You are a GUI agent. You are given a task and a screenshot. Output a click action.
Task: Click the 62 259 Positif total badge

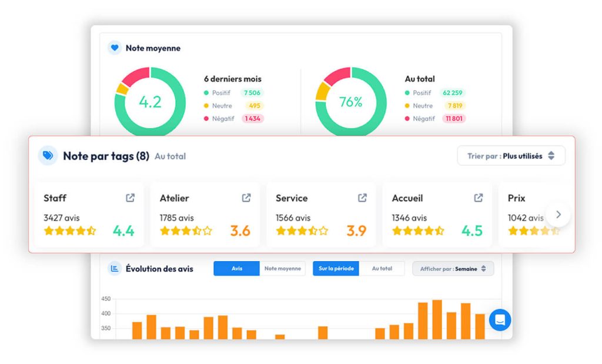coord(453,92)
